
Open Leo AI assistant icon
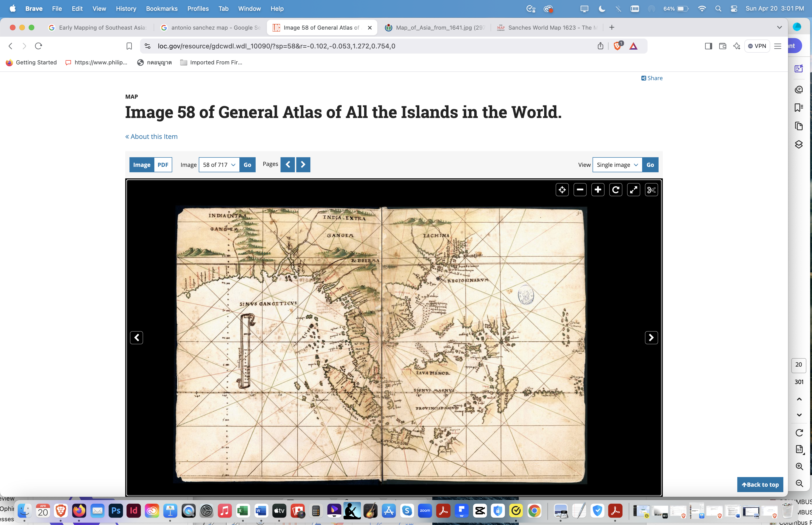(x=737, y=46)
